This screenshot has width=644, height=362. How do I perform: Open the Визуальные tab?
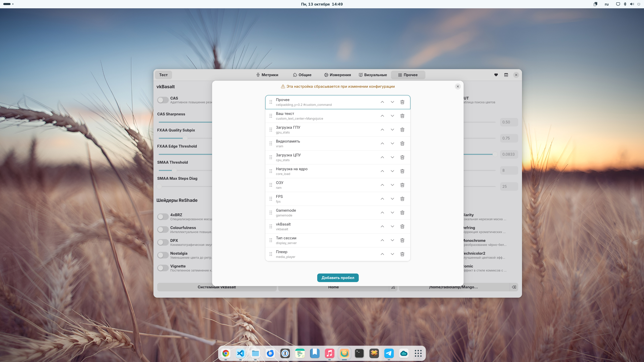pyautogui.click(x=373, y=75)
